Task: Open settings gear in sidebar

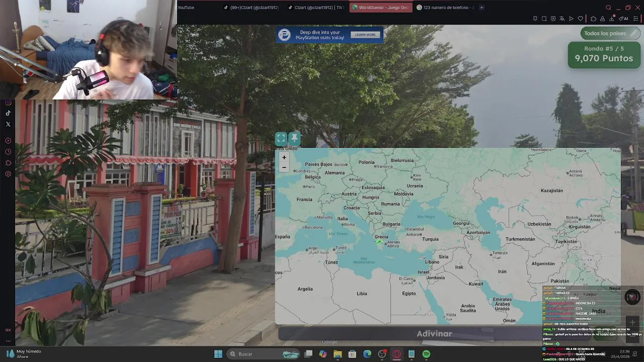Action: point(8,174)
